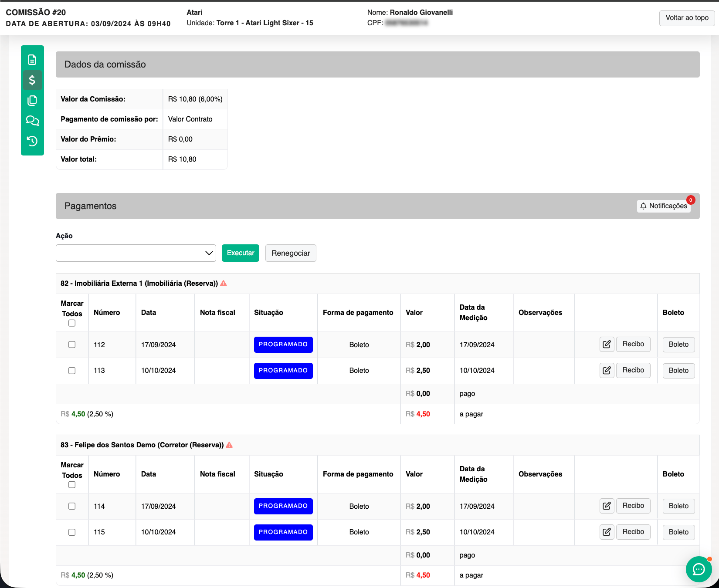The image size is (719, 588).
Task: Click PROGRAMADO status of payment 113
Action: click(283, 371)
